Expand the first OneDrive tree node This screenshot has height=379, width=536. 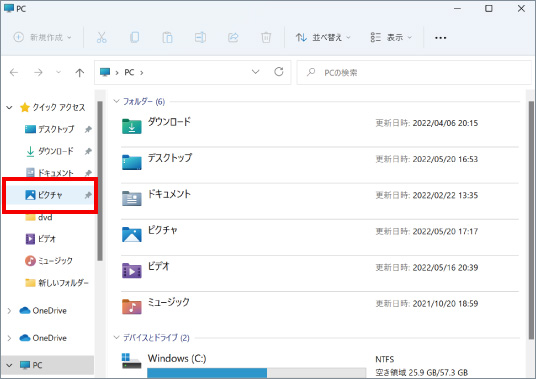pyautogui.click(x=10, y=311)
